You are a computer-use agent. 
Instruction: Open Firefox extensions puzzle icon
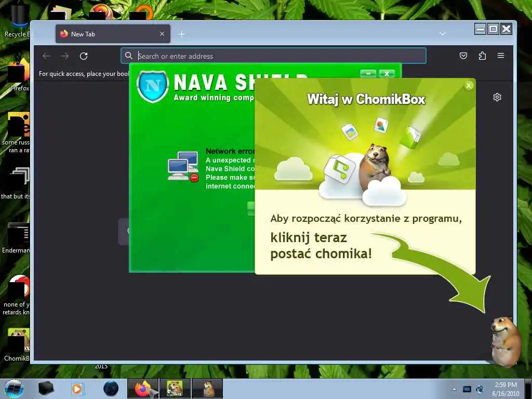[x=482, y=56]
